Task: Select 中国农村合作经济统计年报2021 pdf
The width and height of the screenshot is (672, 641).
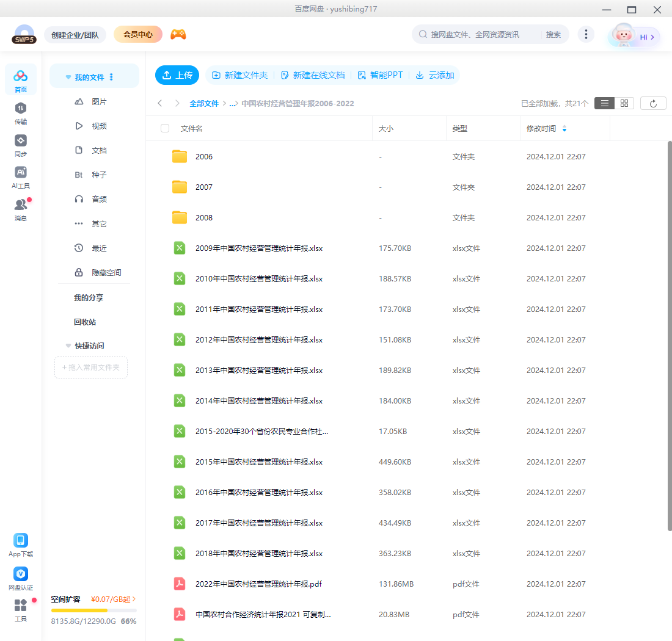Action: pos(407,614)
